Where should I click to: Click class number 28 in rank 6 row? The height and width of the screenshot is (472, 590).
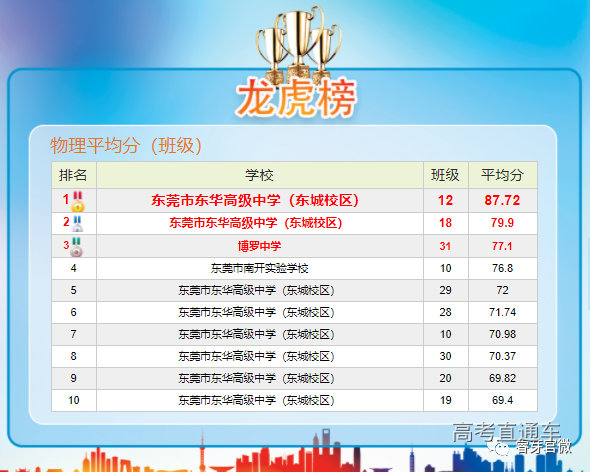point(446,312)
